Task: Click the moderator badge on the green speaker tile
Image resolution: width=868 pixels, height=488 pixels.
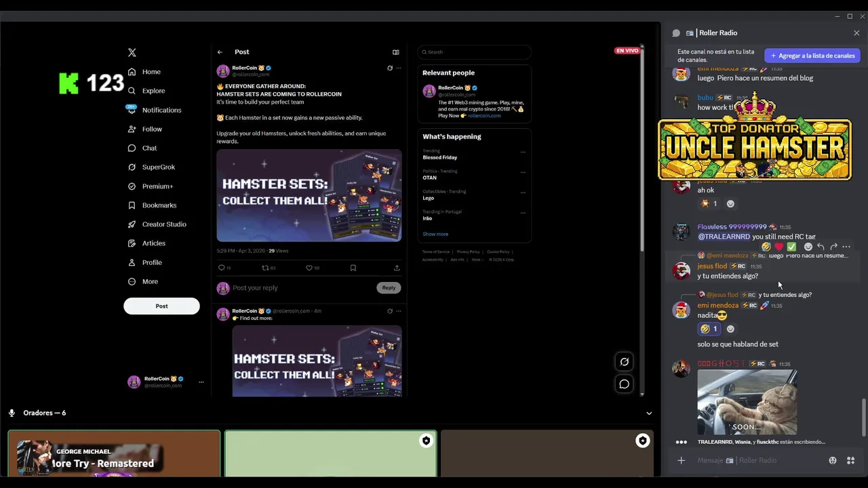Action: click(x=426, y=441)
